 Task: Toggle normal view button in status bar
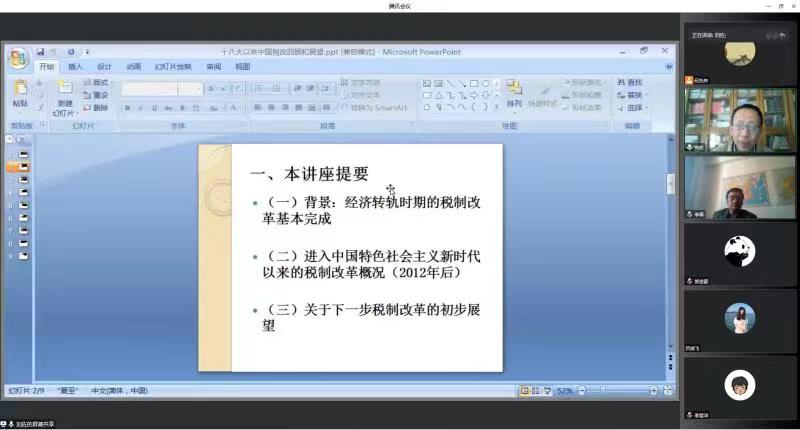click(x=524, y=390)
